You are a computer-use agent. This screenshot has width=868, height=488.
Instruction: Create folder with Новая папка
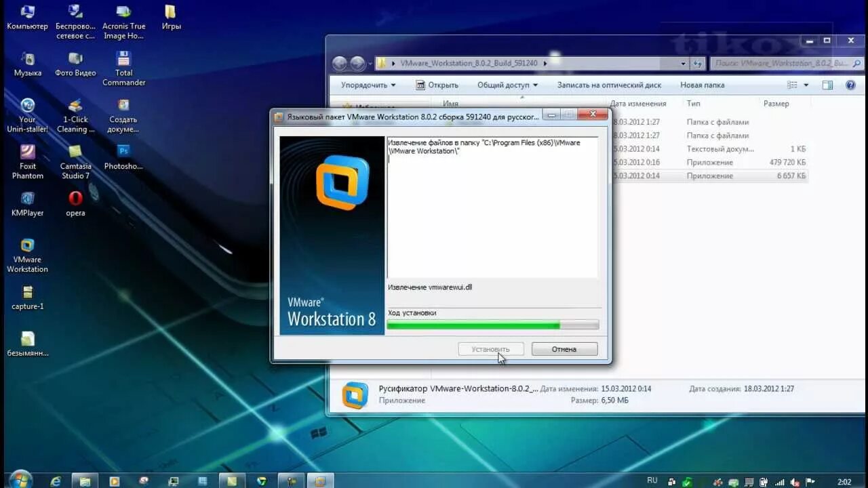(x=703, y=85)
